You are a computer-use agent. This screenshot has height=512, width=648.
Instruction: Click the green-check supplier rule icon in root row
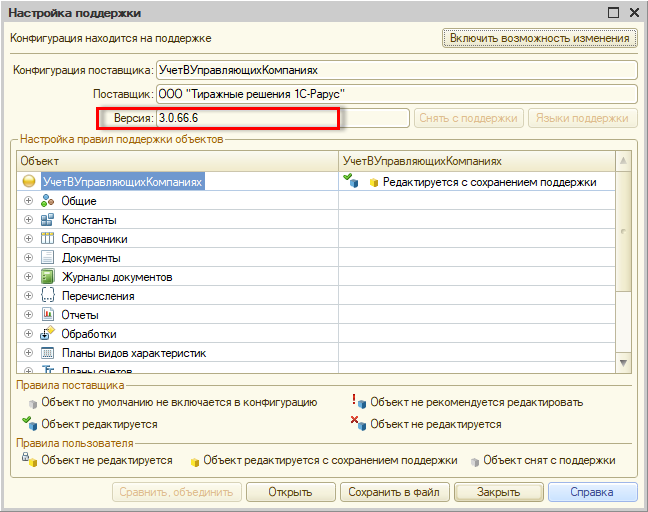pos(351,181)
